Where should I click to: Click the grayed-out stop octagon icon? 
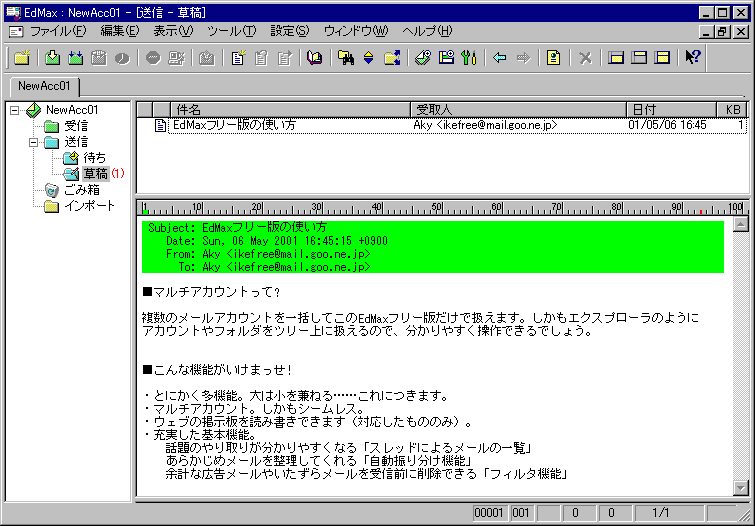pos(153,58)
